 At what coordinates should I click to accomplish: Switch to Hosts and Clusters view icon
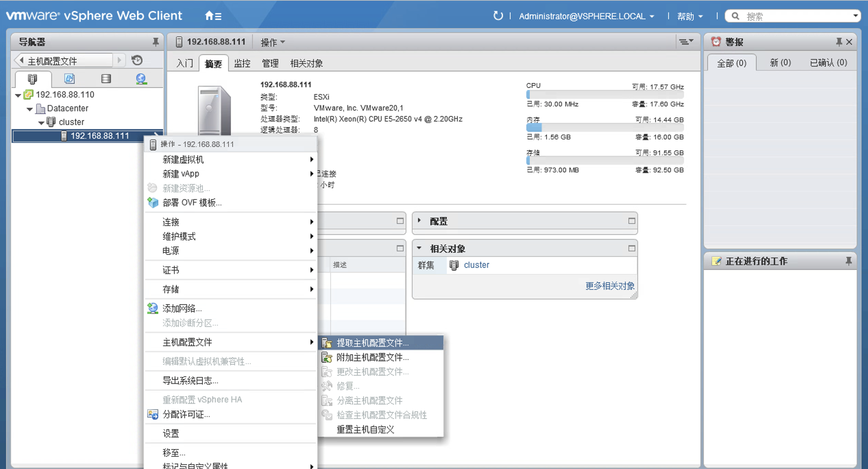click(x=33, y=79)
